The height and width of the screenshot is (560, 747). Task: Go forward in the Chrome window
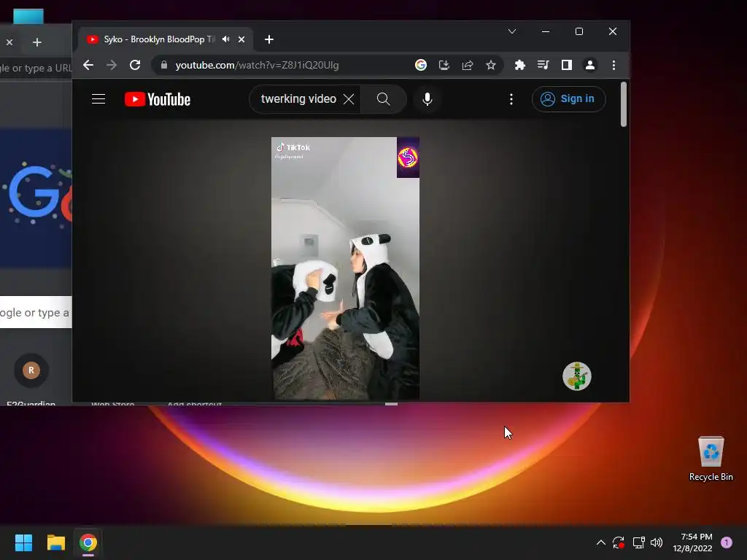pyautogui.click(x=112, y=65)
